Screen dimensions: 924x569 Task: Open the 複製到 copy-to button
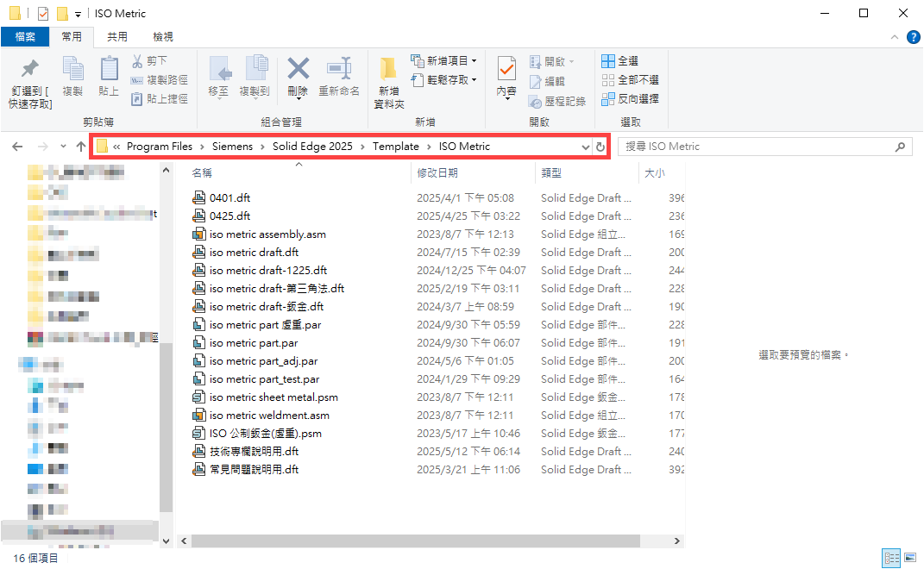(x=255, y=77)
